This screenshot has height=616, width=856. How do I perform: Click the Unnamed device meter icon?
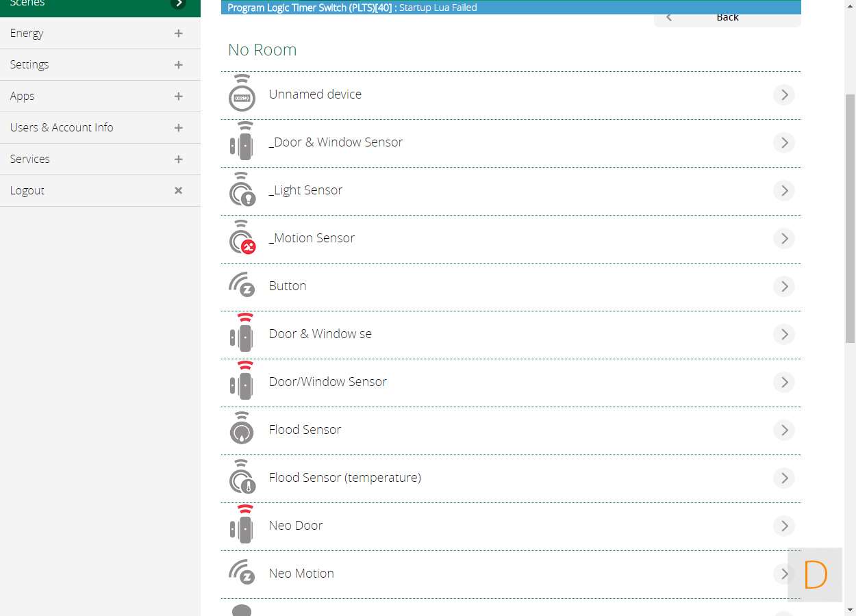[242, 94]
